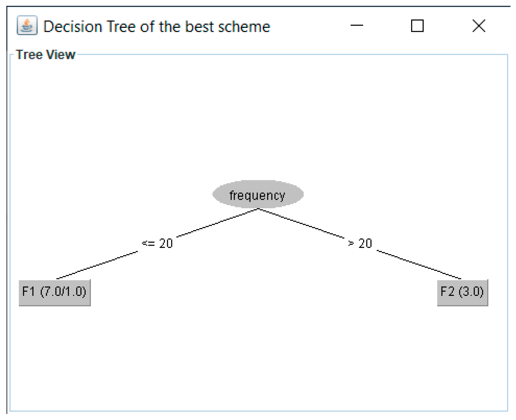Click the branch line between frequency and '> 20'

pyautogui.click(x=301, y=224)
